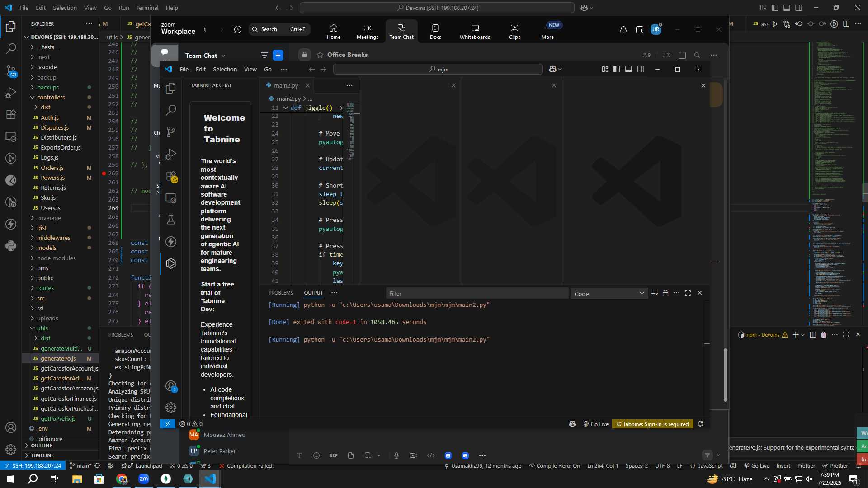The height and width of the screenshot is (488, 868).
Task: Open Terminal menu in Devoms menu bar
Action: click(147, 8)
